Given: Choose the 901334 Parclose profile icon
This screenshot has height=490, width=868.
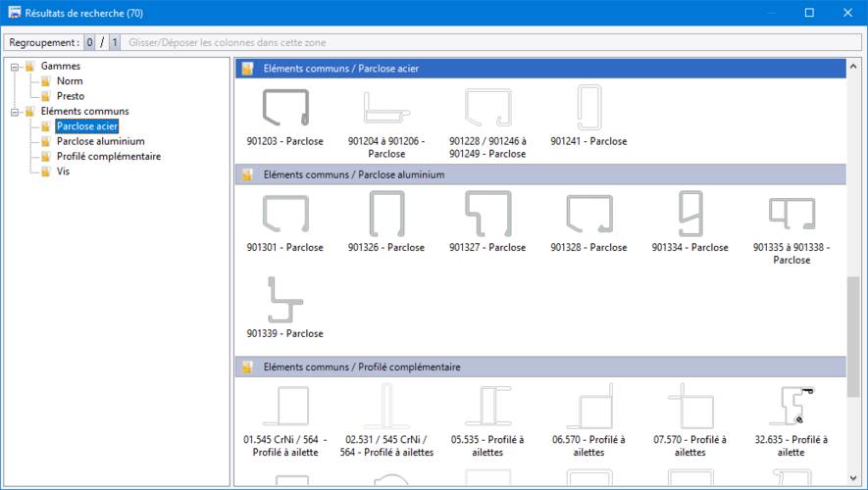Looking at the screenshot, I should [689, 214].
